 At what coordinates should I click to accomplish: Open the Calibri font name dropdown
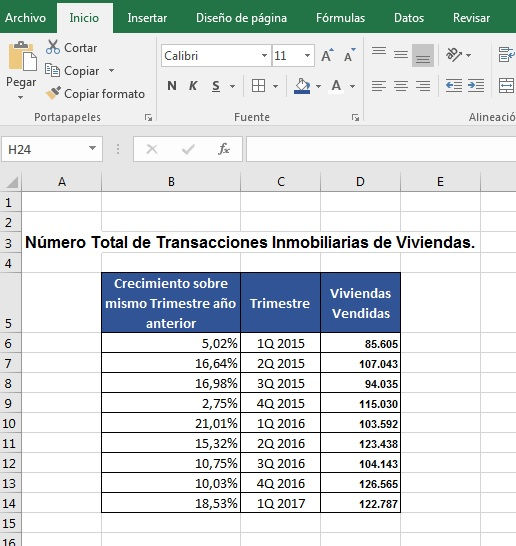(x=264, y=55)
